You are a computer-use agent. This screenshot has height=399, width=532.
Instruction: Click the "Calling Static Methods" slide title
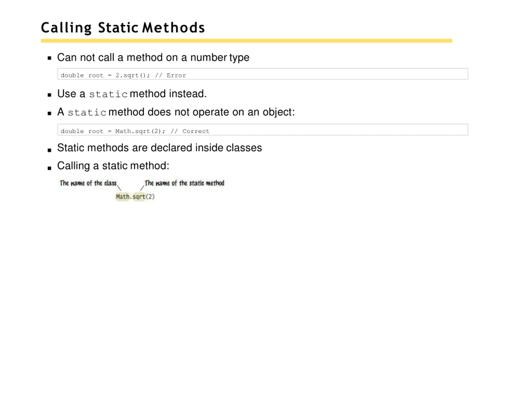pos(123,28)
